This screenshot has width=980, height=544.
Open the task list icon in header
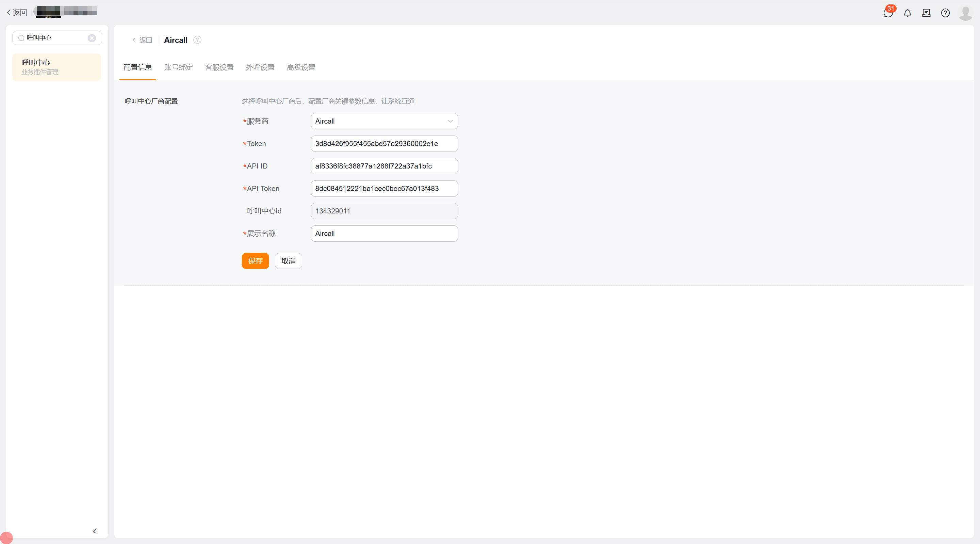926,13
